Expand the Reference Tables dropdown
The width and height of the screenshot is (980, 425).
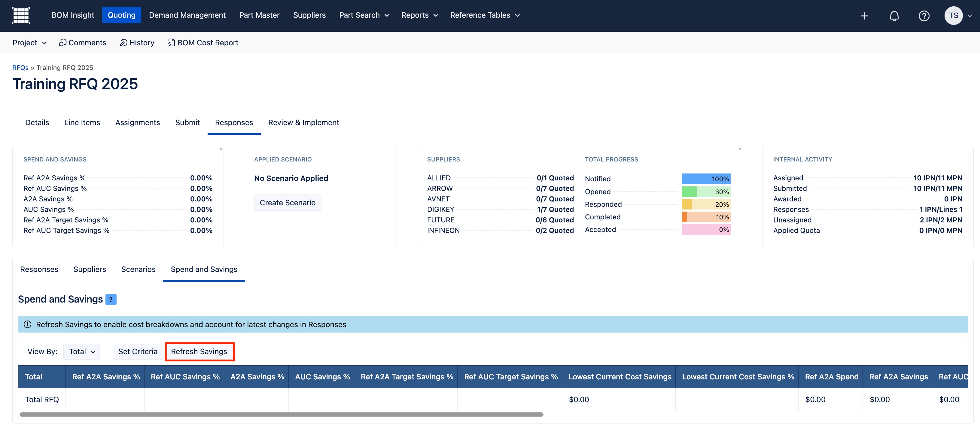pos(485,15)
